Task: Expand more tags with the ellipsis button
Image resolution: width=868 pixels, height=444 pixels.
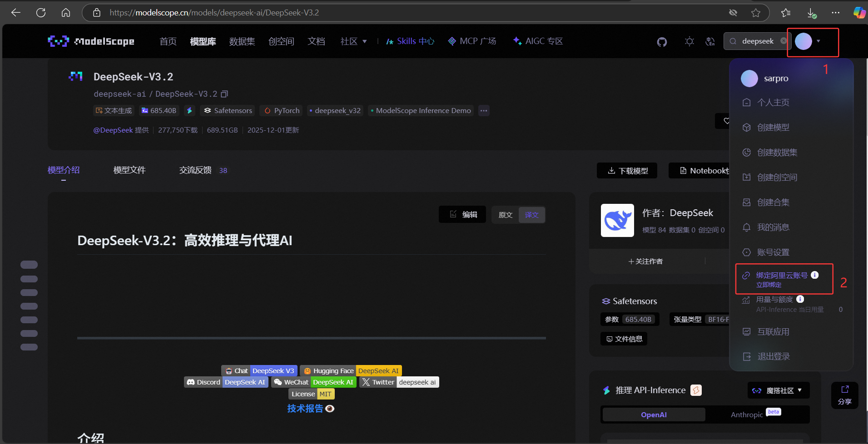Action: (x=484, y=110)
